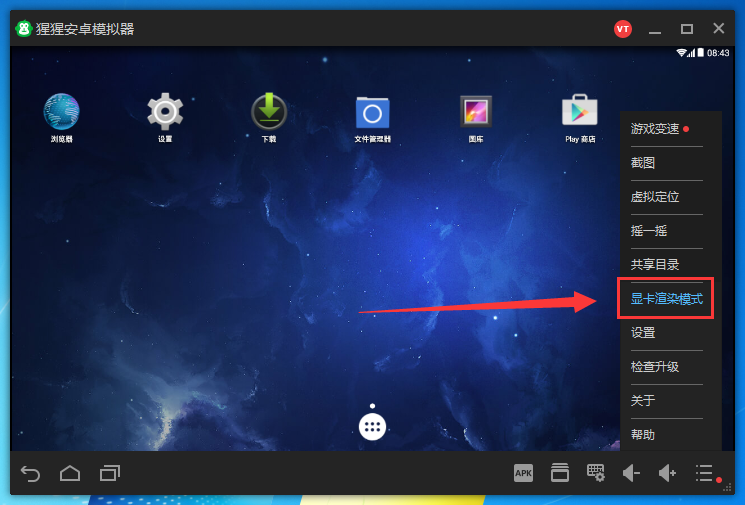The width and height of the screenshot is (745, 505).
Task: Select 显卡渲染模式 render mode
Action: [x=667, y=299]
